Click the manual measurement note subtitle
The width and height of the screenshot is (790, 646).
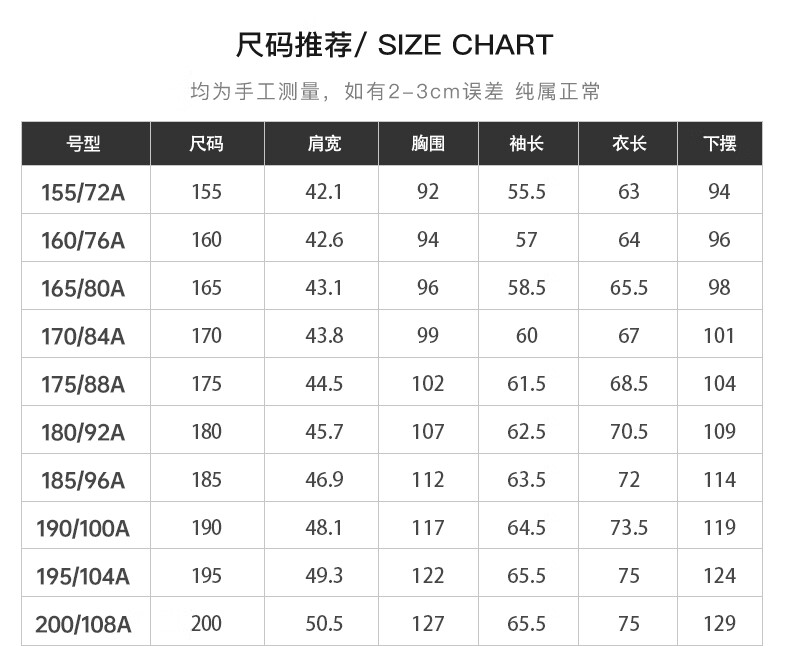(x=395, y=92)
